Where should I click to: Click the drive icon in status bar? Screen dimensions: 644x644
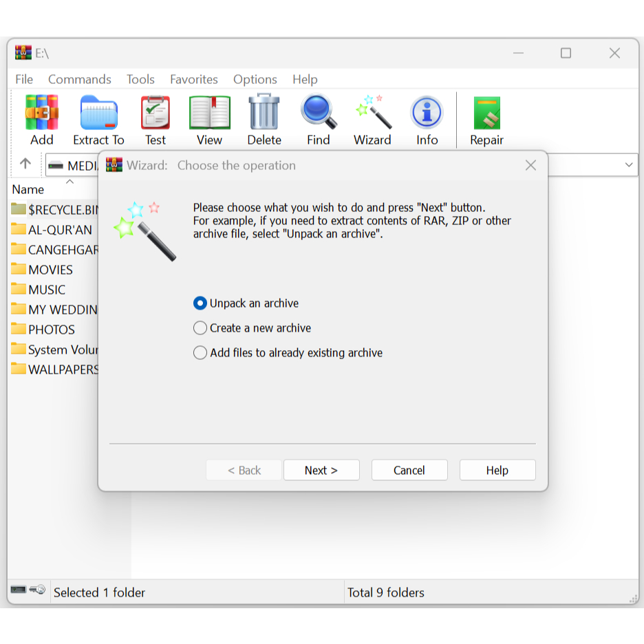point(18,590)
